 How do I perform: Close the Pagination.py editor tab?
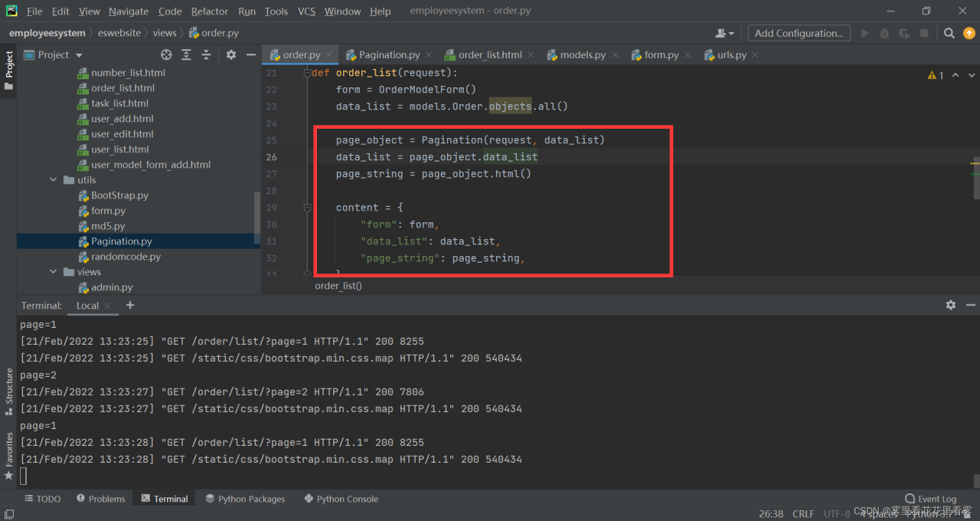(428, 55)
